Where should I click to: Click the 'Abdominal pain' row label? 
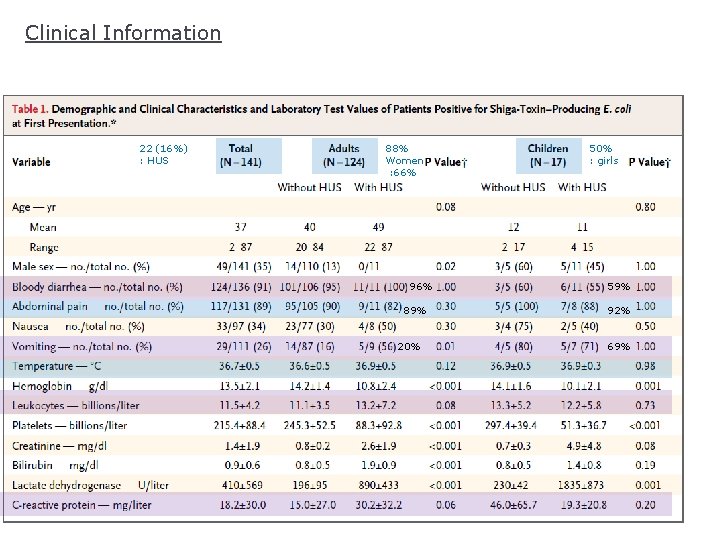tap(98, 307)
